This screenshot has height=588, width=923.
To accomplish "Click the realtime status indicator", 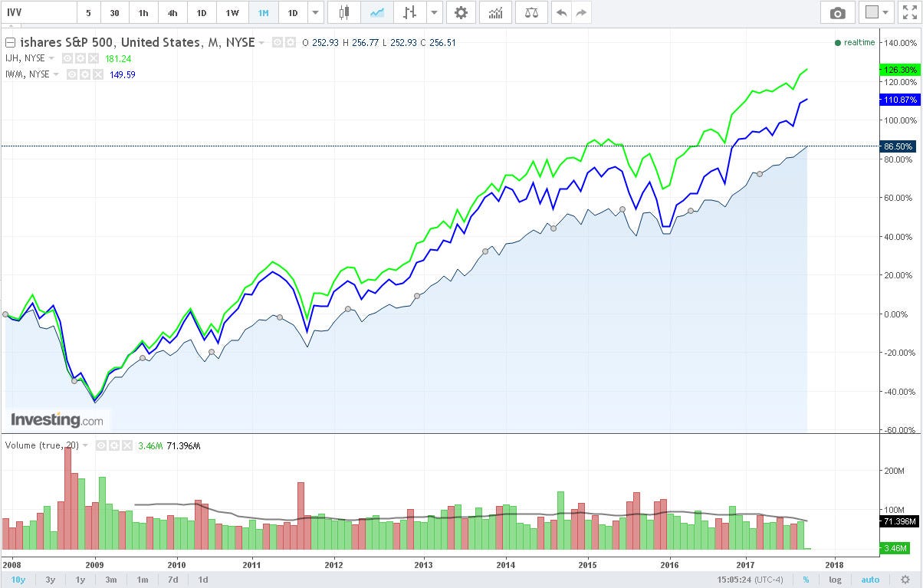I will point(855,42).
